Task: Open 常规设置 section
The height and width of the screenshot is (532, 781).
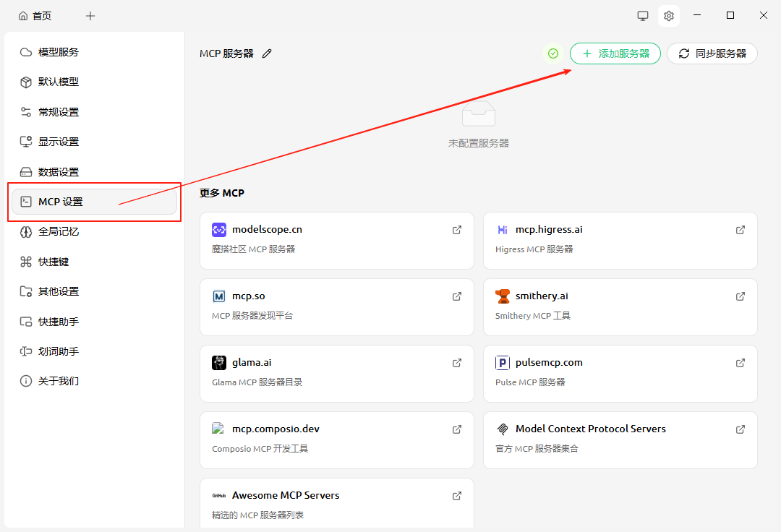Action: pos(94,112)
